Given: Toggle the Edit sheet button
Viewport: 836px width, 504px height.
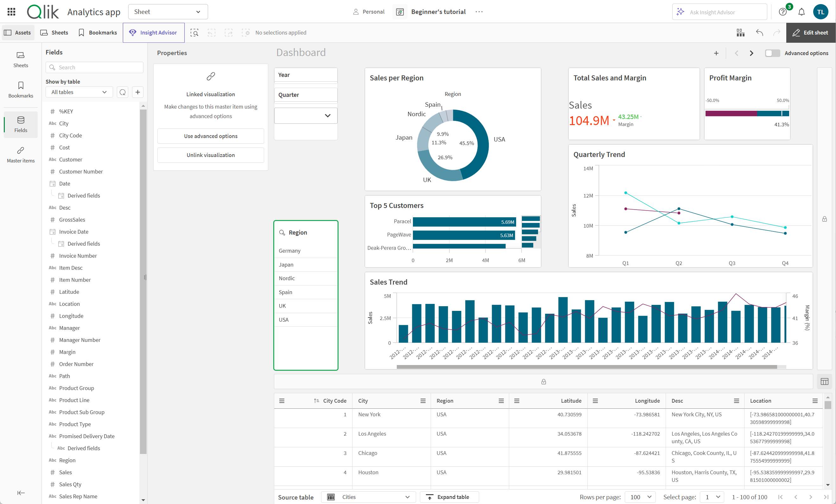Looking at the screenshot, I should [x=810, y=32].
